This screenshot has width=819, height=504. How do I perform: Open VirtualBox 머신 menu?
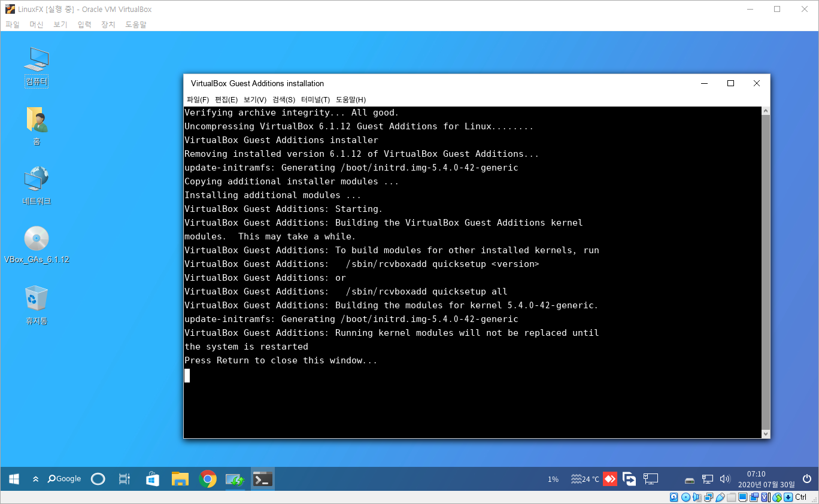click(37, 25)
